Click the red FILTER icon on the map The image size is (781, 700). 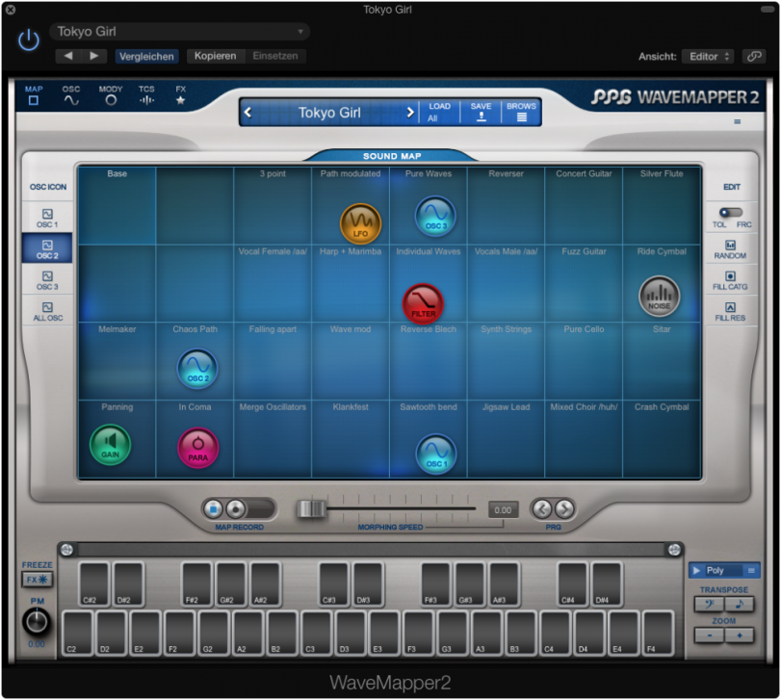click(x=423, y=303)
